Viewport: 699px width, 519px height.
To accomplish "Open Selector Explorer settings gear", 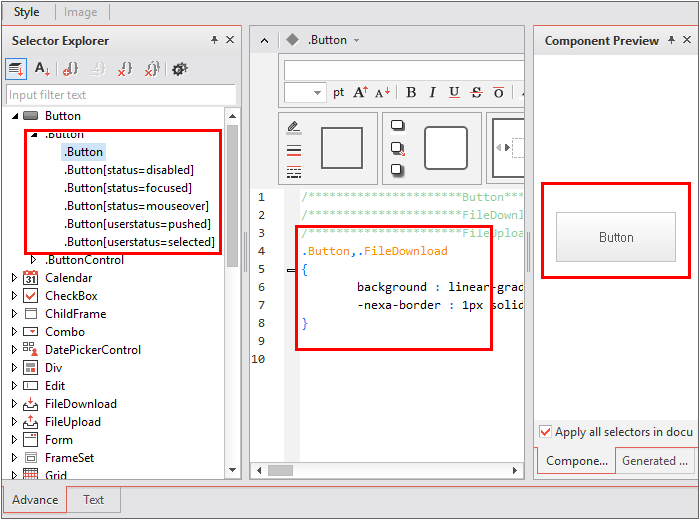I will coord(180,69).
